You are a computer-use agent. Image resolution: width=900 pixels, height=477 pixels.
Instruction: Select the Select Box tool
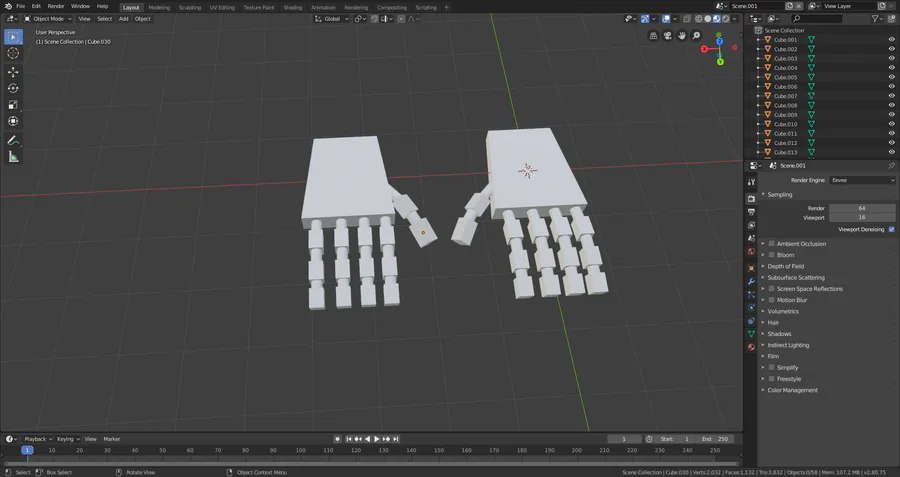click(13, 37)
